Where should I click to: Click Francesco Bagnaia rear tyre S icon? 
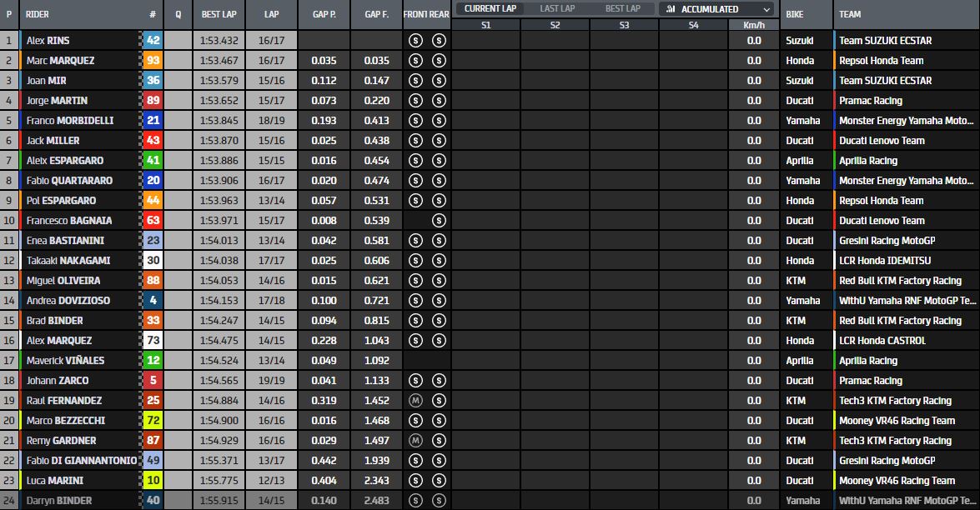tap(439, 220)
